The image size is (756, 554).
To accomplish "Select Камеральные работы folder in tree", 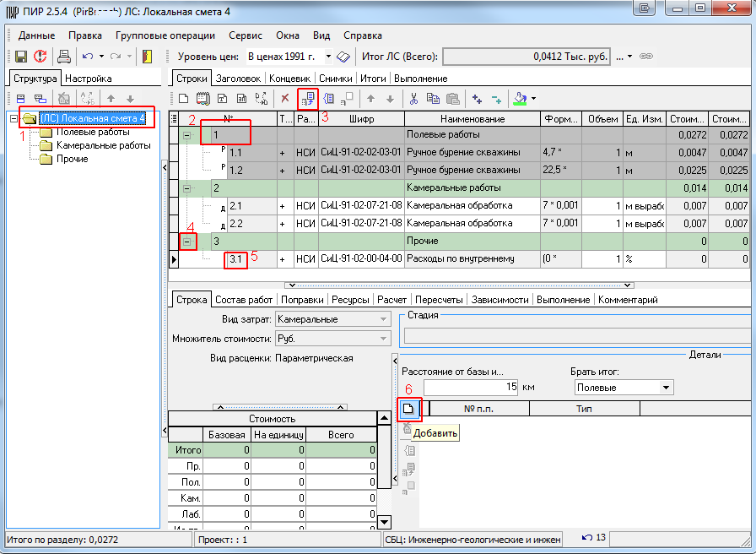I will pos(103,145).
